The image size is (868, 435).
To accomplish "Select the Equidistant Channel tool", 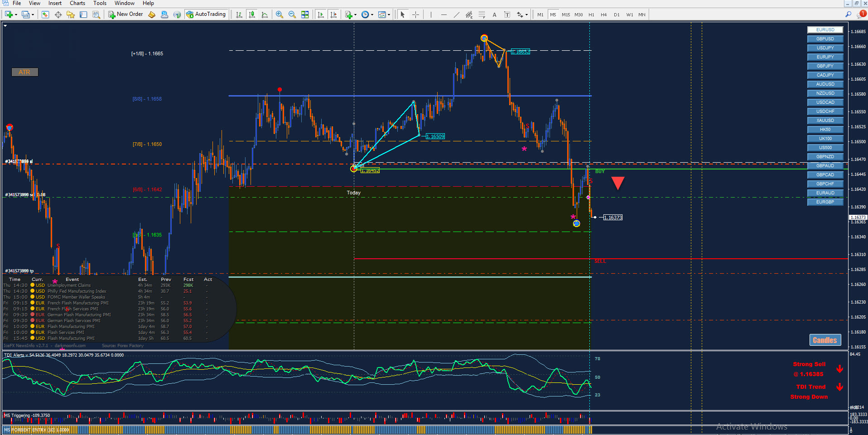I will point(469,14).
